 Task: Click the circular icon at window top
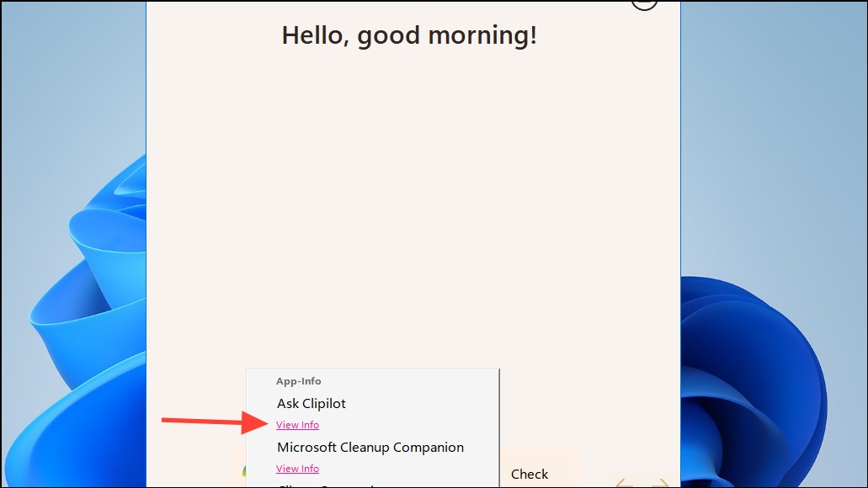click(x=644, y=4)
